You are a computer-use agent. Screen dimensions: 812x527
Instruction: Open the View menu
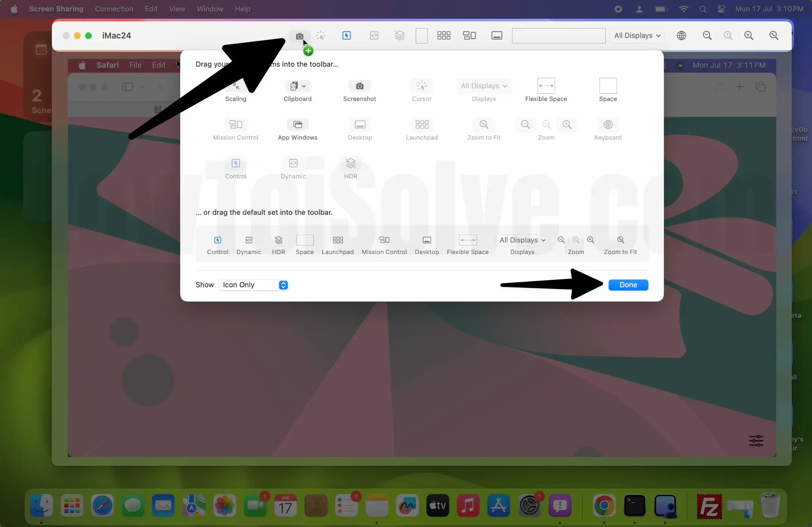click(176, 9)
